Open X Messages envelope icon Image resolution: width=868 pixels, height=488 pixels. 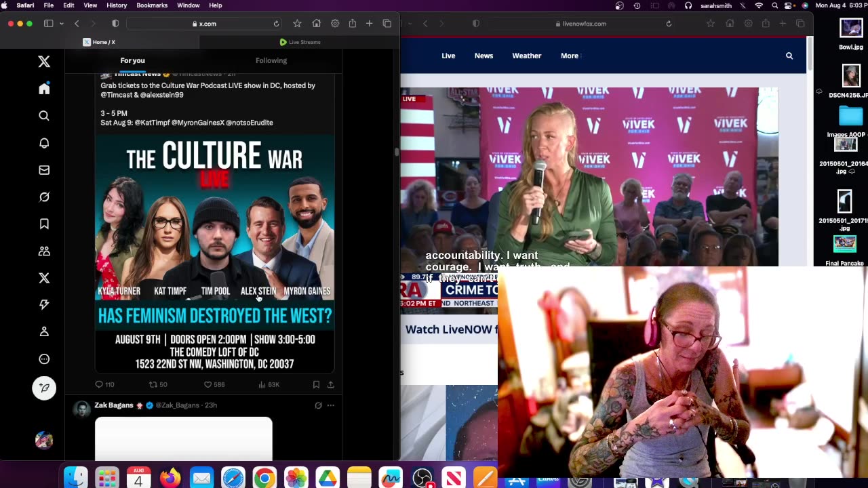(x=44, y=170)
